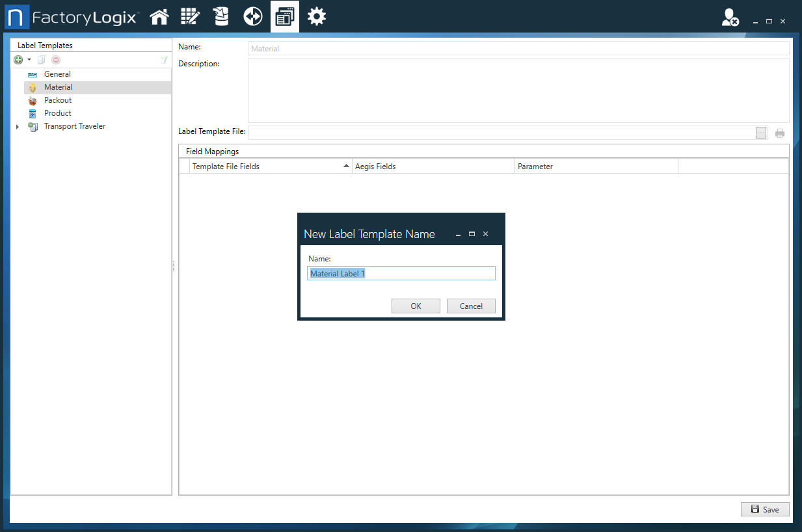
Task: Click the print icon next to Label Template File
Action: (780, 132)
